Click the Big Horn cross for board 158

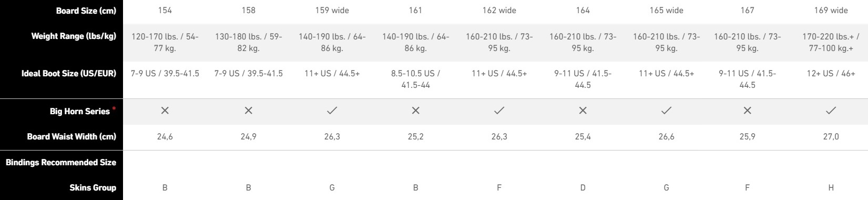point(248,111)
